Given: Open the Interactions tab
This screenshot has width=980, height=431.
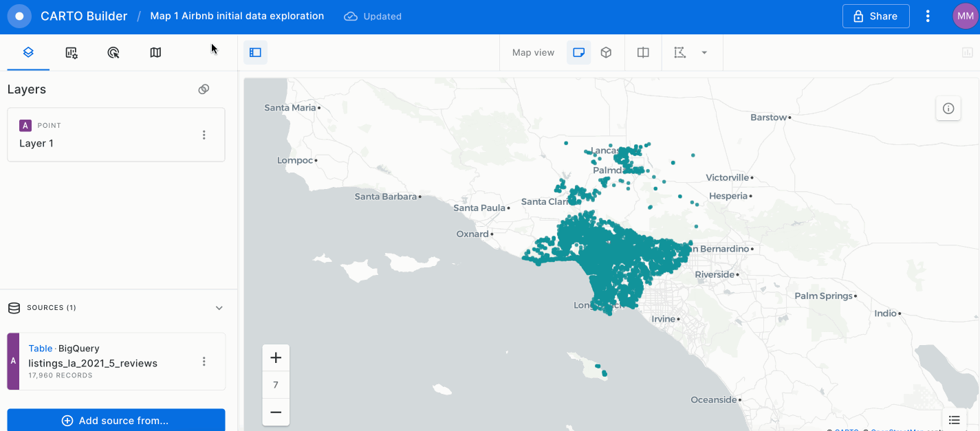Looking at the screenshot, I should (x=113, y=52).
